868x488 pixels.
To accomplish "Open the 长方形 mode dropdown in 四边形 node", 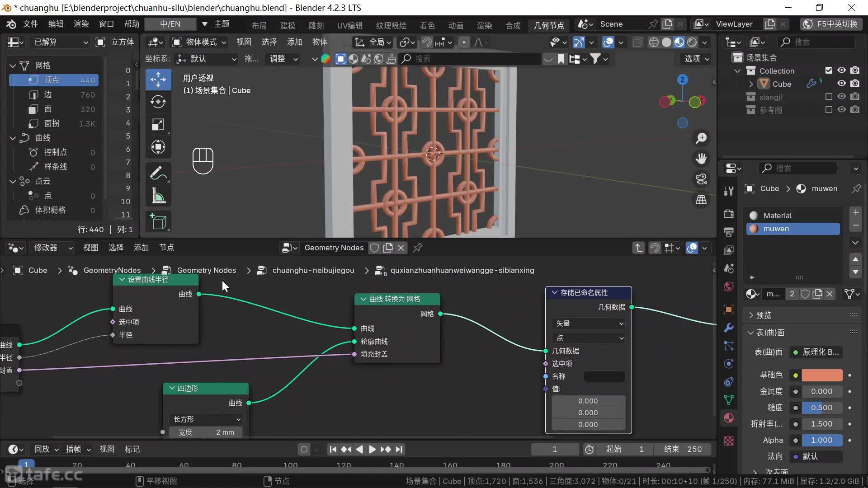I will tap(207, 419).
